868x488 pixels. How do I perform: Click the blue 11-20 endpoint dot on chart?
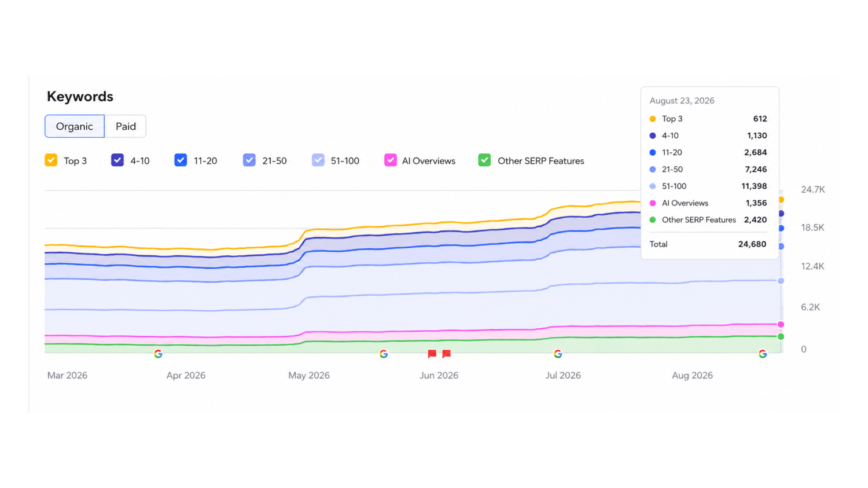(781, 228)
